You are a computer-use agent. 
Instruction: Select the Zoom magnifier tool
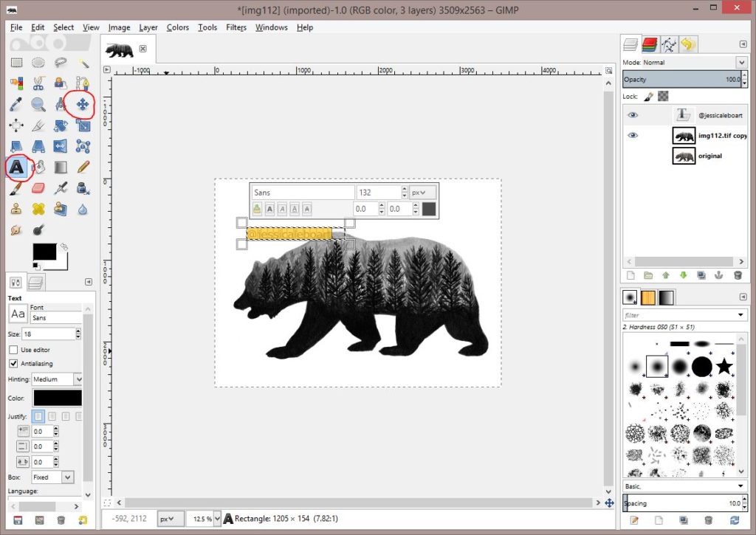tap(38, 104)
